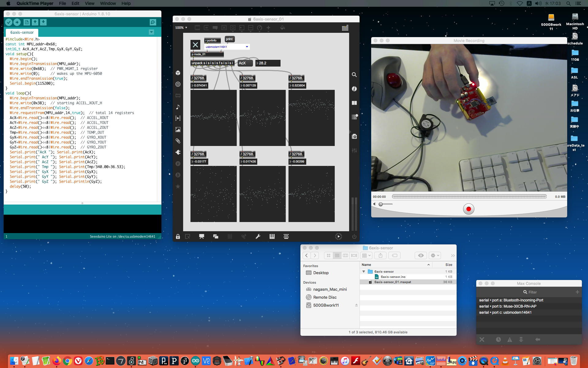Toggle the audio power button in the patcher
The height and width of the screenshot is (368, 588).
(x=354, y=236)
